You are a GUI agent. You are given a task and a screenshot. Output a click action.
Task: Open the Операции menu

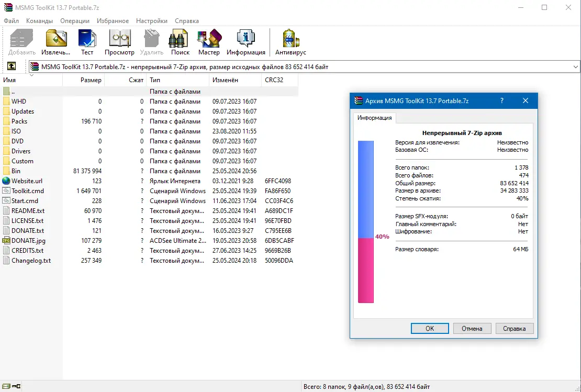pos(75,21)
